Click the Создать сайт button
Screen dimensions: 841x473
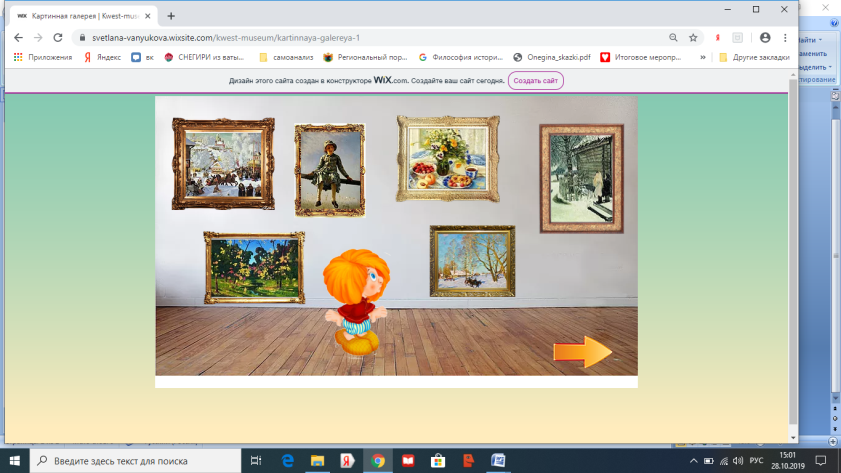point(535,80)
